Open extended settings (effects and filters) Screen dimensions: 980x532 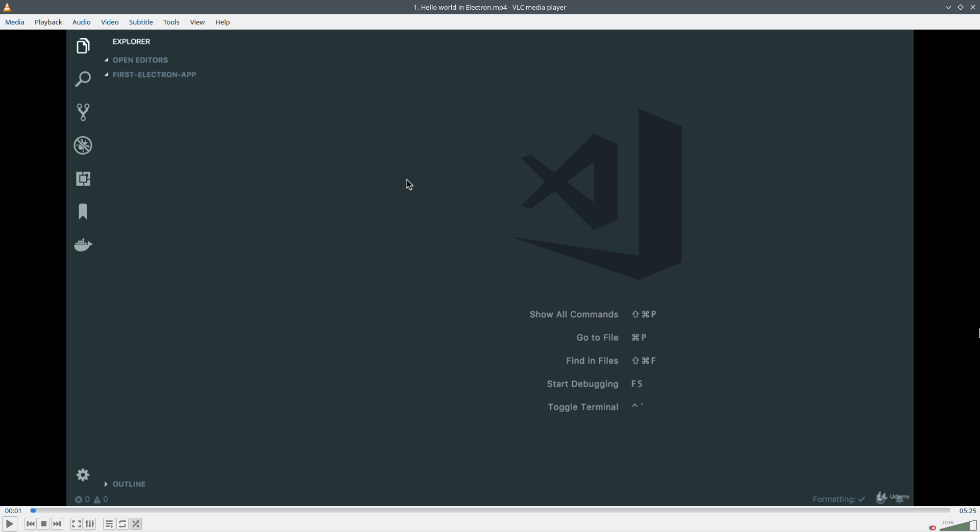(90, 524)
